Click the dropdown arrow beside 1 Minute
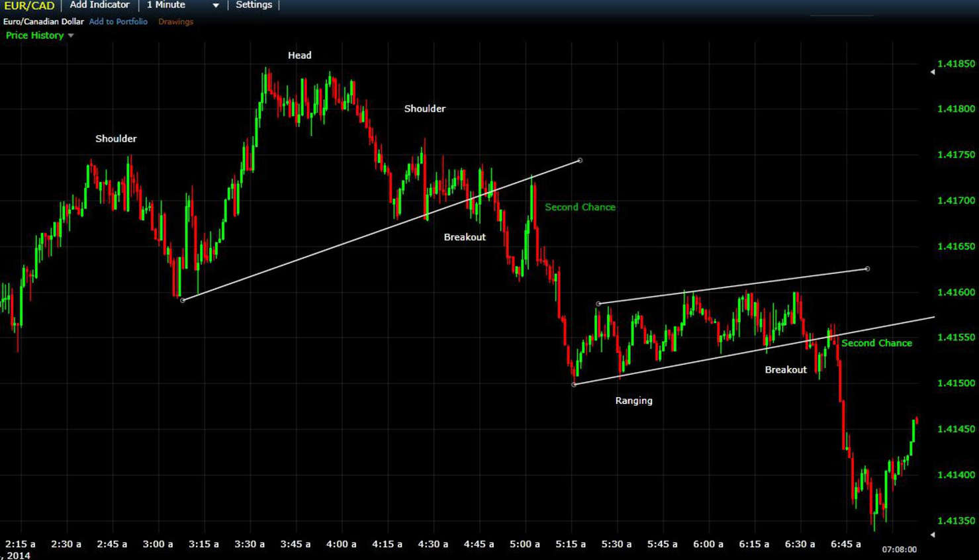 (x=216, y=5)
